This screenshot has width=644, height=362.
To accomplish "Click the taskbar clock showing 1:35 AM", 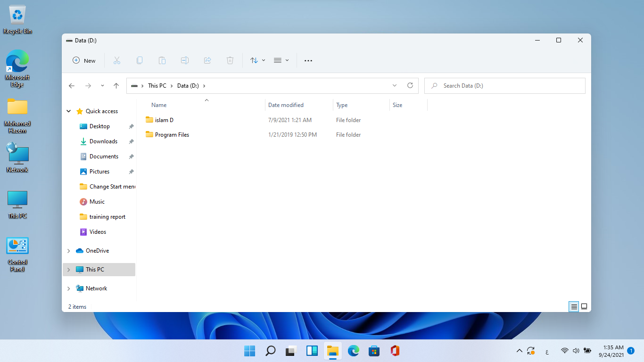I will (611, 351).
